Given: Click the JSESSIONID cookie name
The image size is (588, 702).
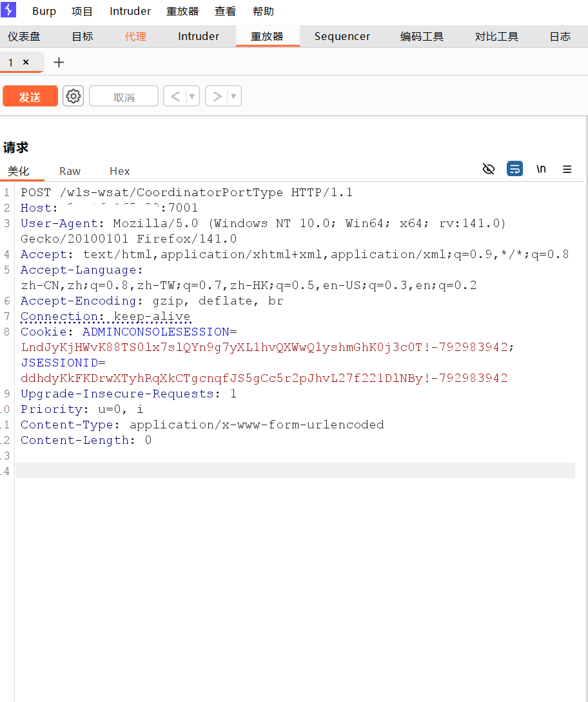Looking at the screenshot, I should [59, 363].
